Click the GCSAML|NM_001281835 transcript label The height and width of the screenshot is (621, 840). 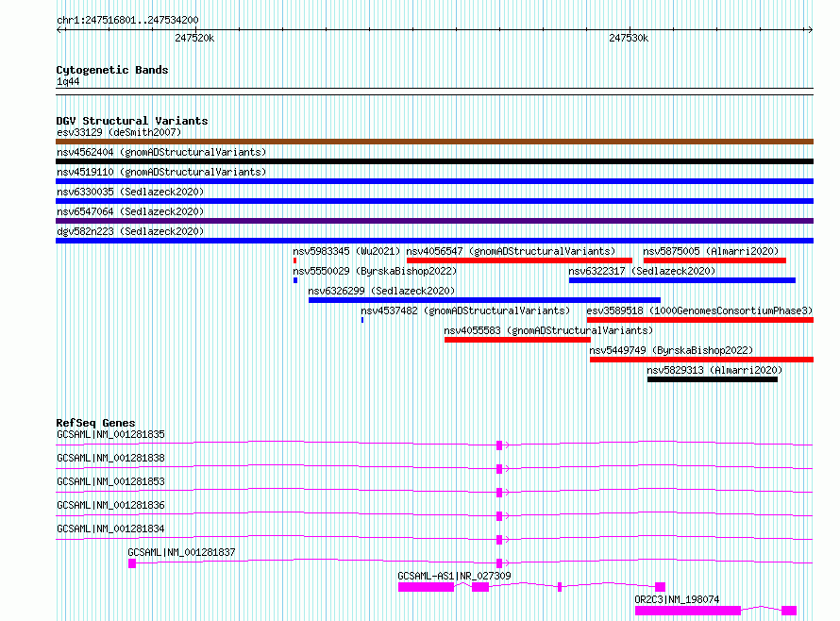[x=110, y=434]
